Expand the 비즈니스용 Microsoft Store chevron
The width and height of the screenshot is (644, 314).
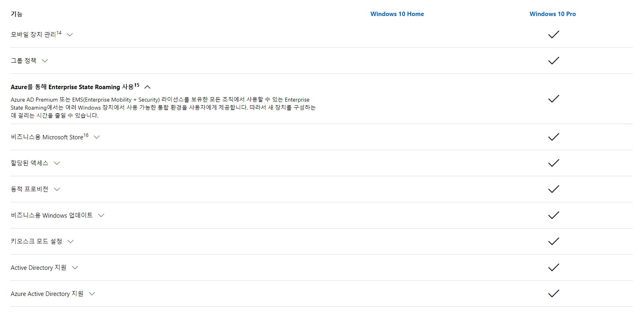[x=97, y=137]
